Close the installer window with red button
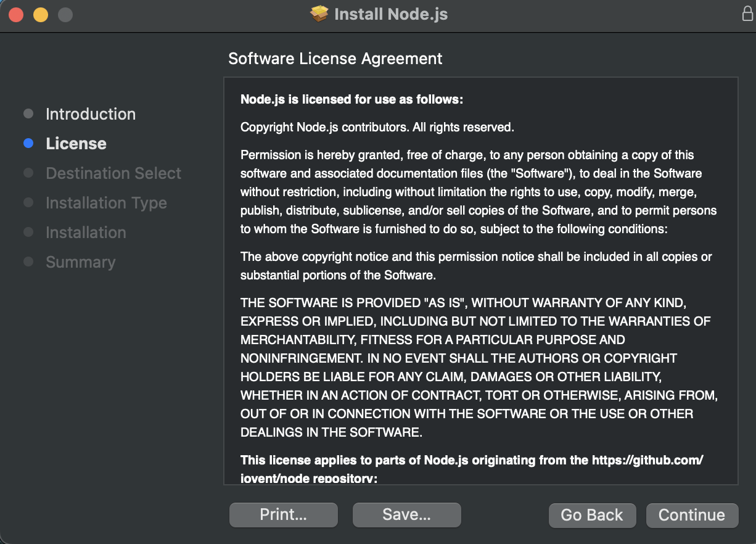 coord(16,14)
